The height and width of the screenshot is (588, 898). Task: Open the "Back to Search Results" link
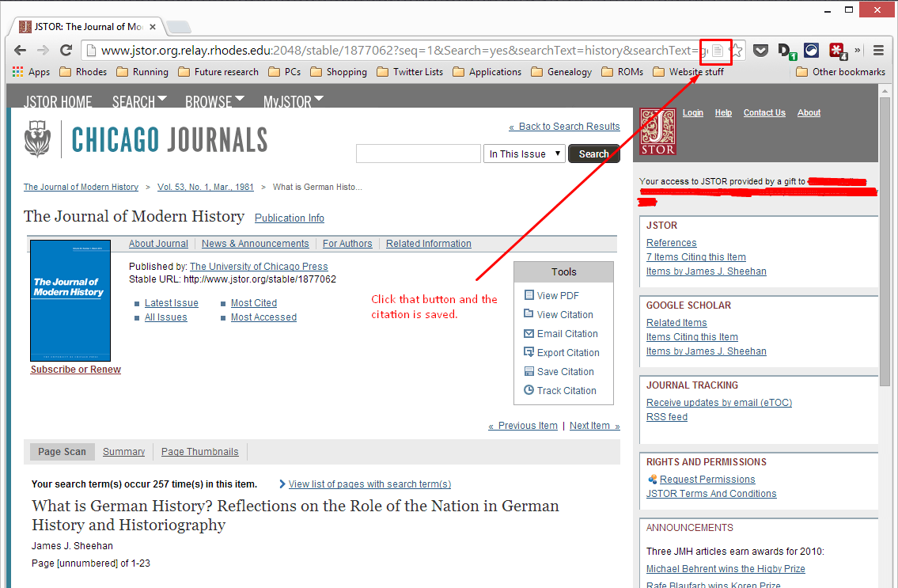point(564,127)
